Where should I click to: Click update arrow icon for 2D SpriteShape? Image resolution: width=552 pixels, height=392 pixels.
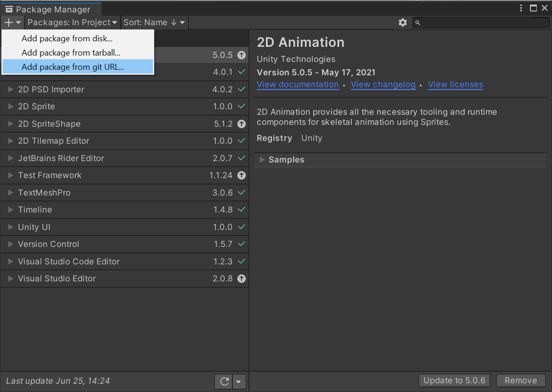click(x=242, y=124)
